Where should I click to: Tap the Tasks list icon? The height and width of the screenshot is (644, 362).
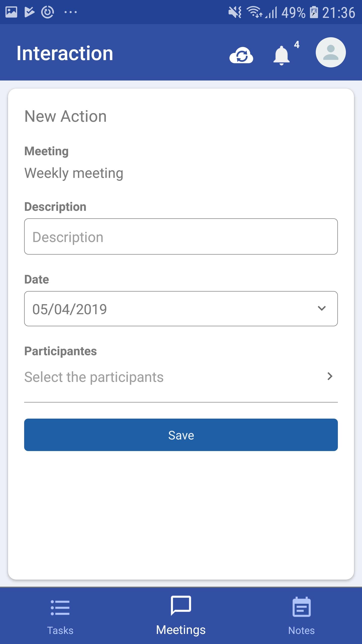[60, 608]
